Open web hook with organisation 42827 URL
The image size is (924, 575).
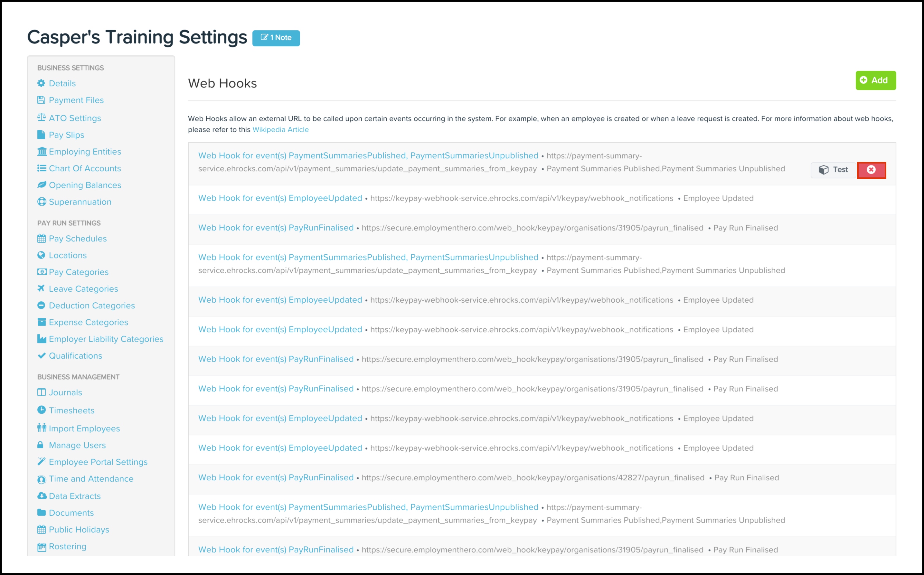[276, 478]
